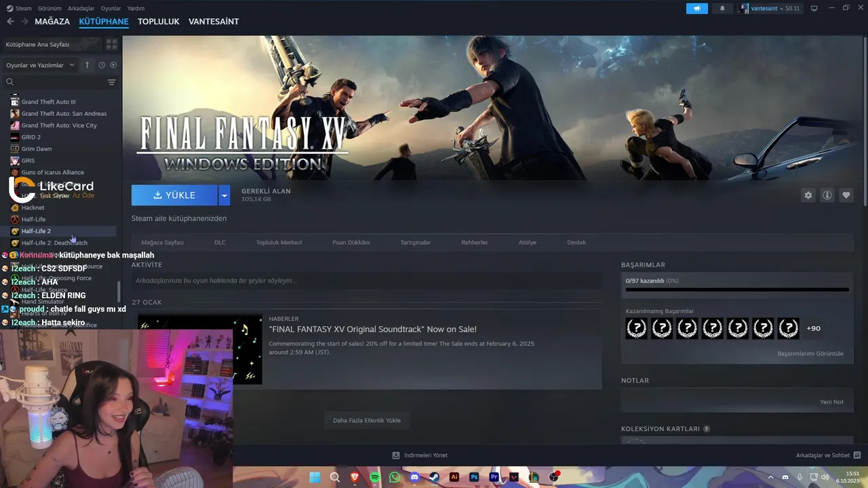Expand Oyunlar ve Yazılımlar dropdown
This screenshot has width=868, height=488.
[41, 65]
